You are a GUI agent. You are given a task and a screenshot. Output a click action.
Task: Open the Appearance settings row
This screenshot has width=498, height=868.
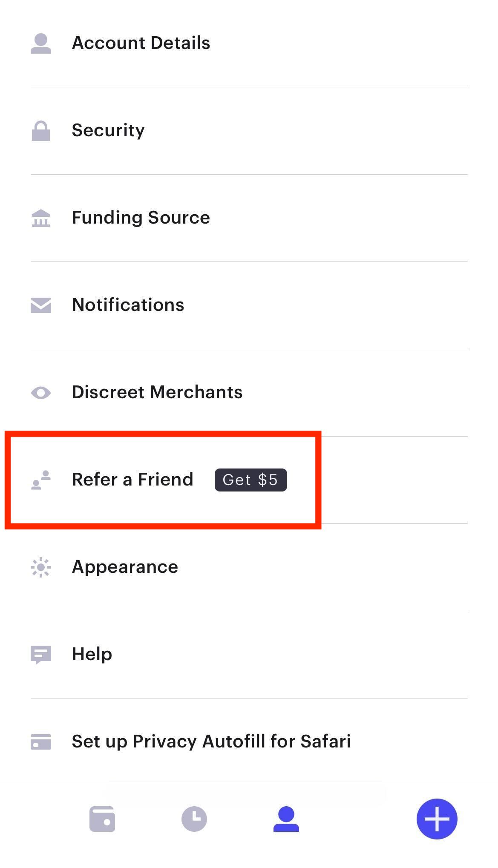pos(125,567)
